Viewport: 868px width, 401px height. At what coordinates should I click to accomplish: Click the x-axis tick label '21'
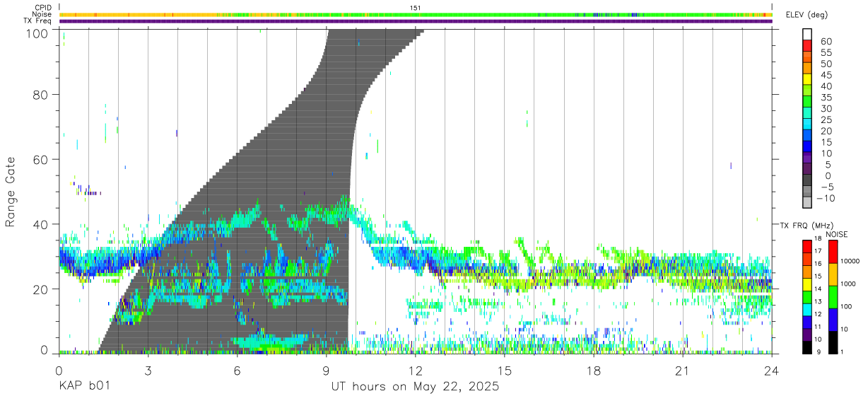point(683,371)
